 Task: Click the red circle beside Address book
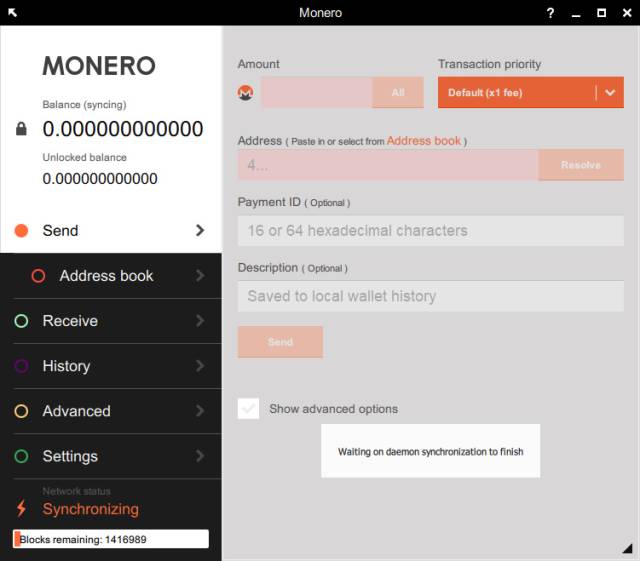(x=38, y=276)
